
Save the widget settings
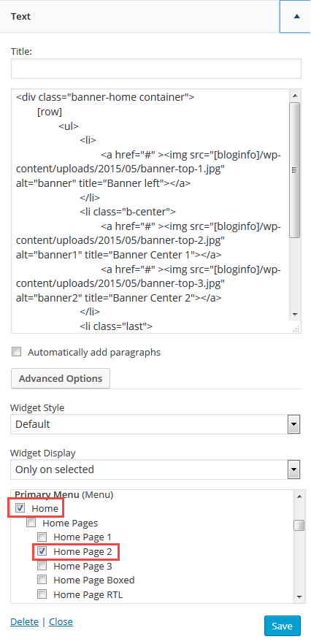pyautogui.click(x=283, y=626)
